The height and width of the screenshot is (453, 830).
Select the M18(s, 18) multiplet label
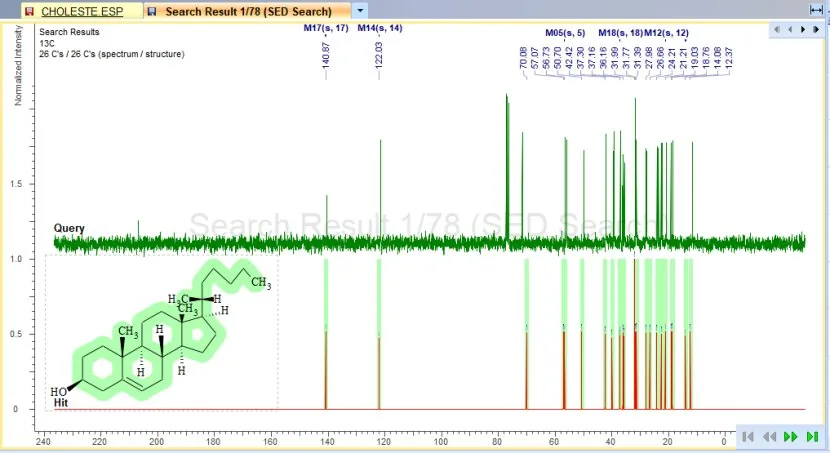pyautogui.click(x=620, y=33)
